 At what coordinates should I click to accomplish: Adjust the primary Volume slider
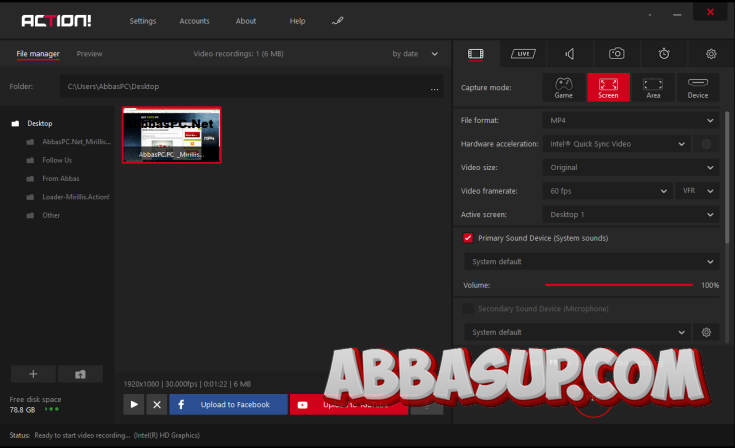coord(619,285)
